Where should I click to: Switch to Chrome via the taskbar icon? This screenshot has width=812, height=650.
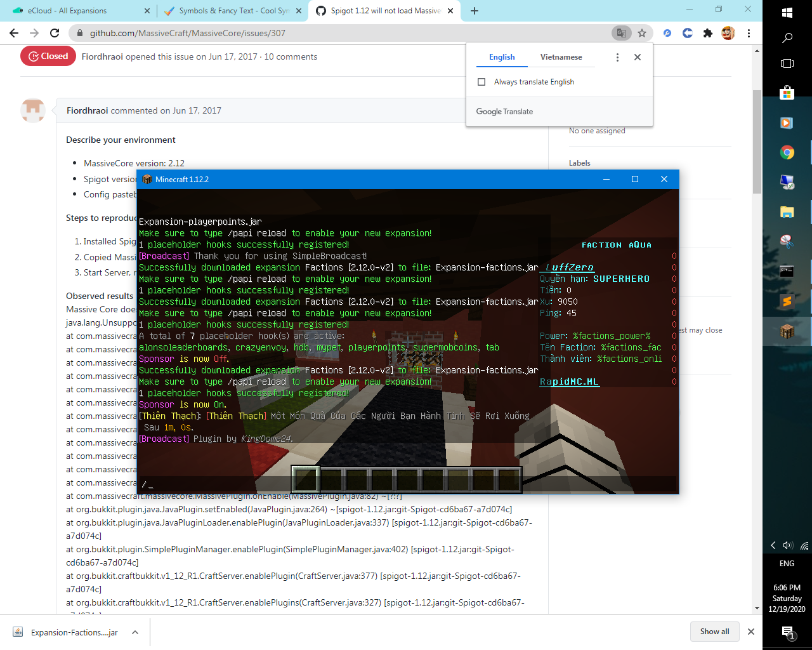tap(787, 152)
